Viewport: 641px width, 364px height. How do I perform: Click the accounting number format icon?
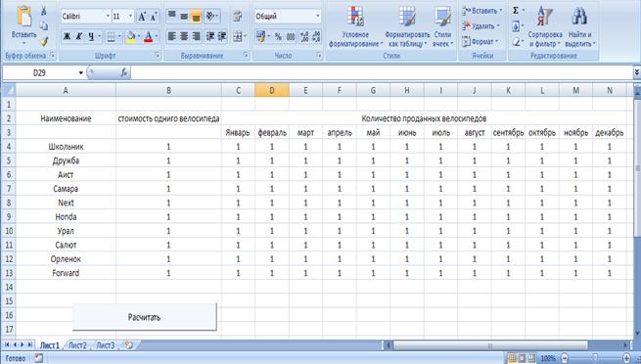[261, 37]
